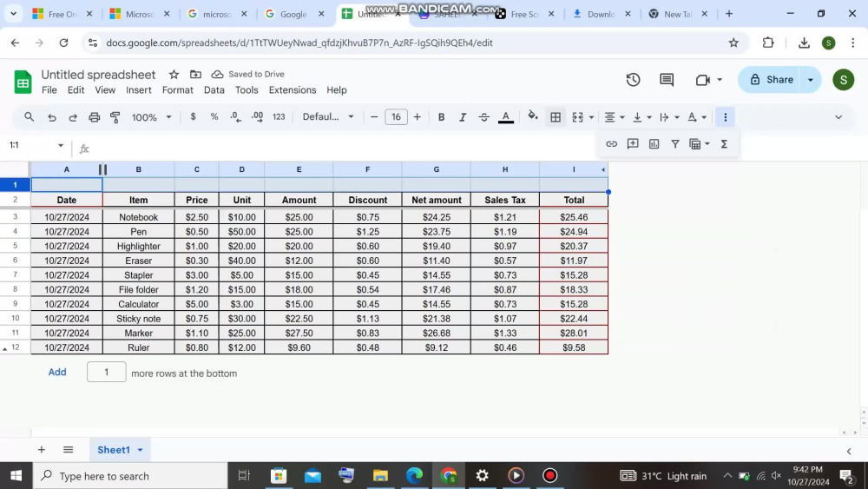
Task: Apply strikethrough formatting
Action: (483, 117)
